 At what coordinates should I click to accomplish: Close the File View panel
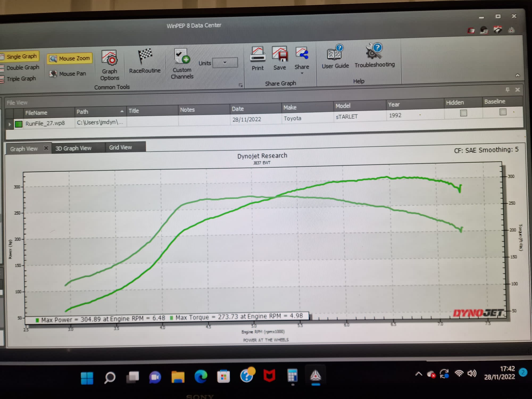[x=517, y=90]
